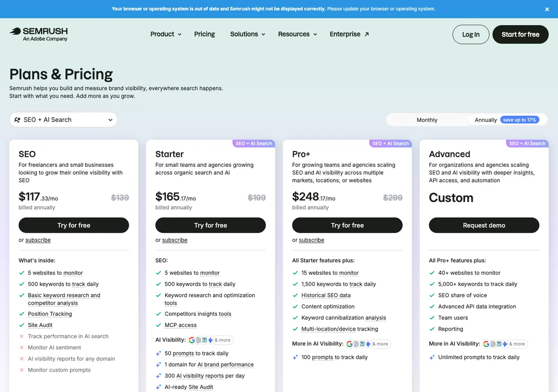Click 'AI visibility reports for any domain'
The height and width of the screenshot is (392, 558).
tap(71, 359)
